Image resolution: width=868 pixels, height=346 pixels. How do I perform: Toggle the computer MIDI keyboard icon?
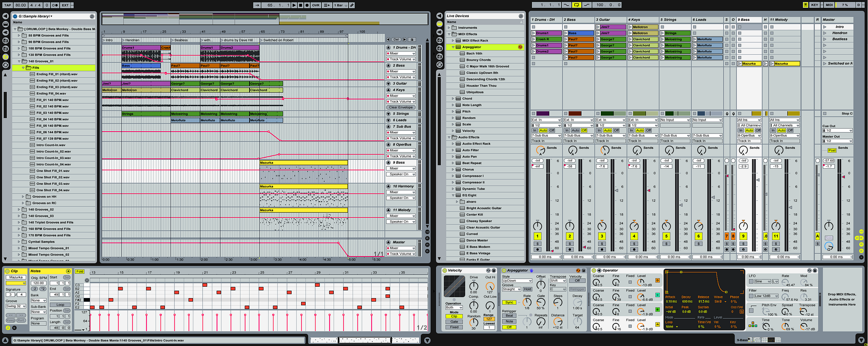806,5
